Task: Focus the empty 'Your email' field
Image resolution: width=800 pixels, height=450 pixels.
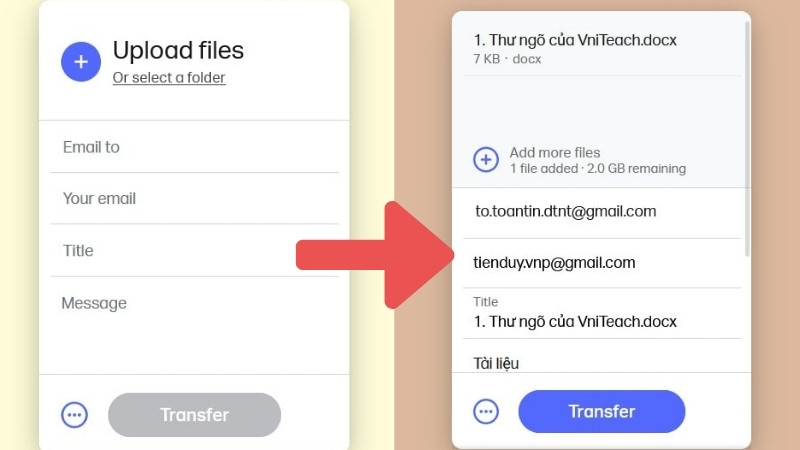Action: 194,198
